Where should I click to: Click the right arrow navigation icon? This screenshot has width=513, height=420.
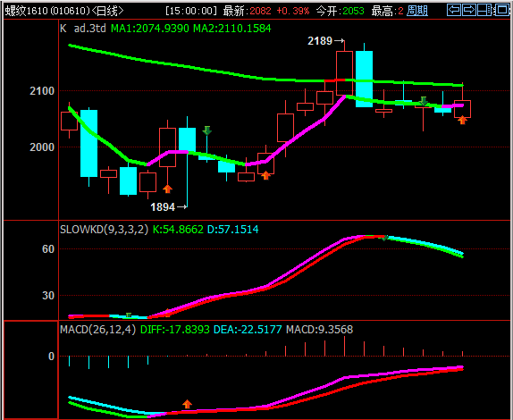pyautogui.click(x=469, y=10)
